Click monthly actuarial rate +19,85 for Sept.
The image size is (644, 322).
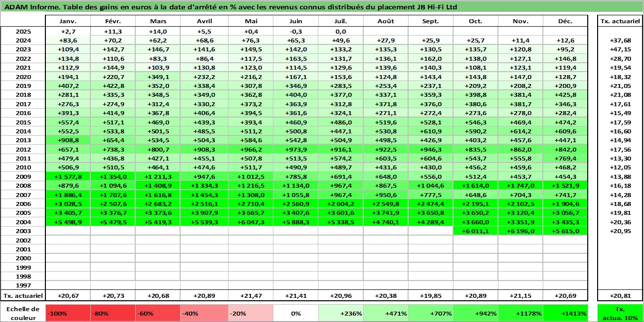click(430, 296)
